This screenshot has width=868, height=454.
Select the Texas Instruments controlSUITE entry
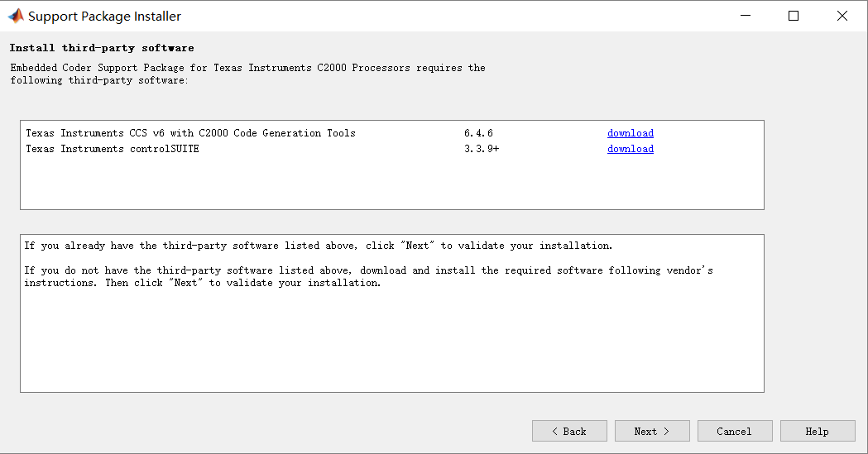[x=113, y=149]
